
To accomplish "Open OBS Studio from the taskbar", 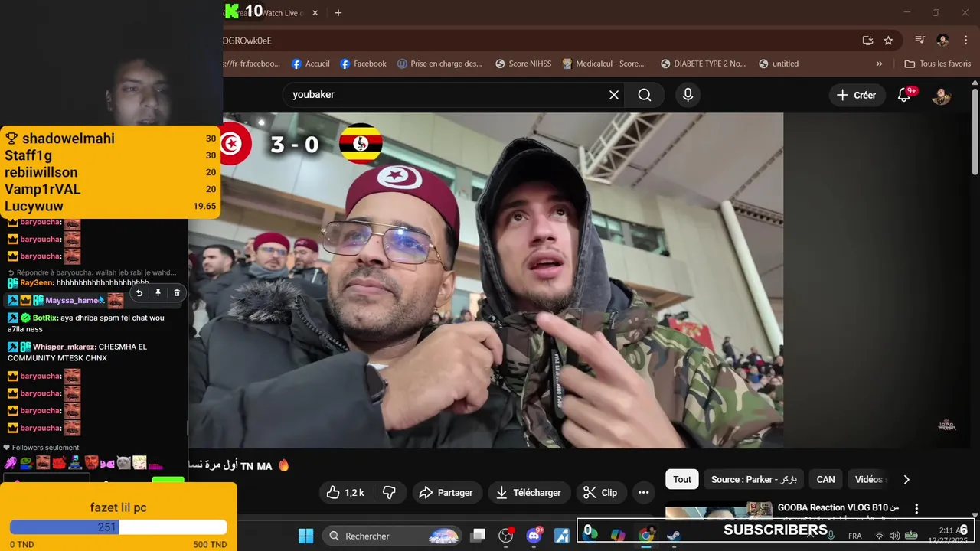I will tap(506, 536).
